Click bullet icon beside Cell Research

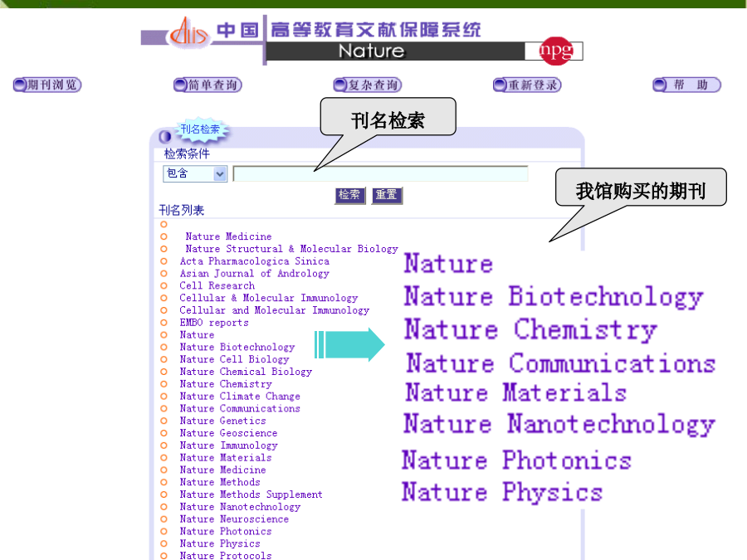[x=164, y=285]
